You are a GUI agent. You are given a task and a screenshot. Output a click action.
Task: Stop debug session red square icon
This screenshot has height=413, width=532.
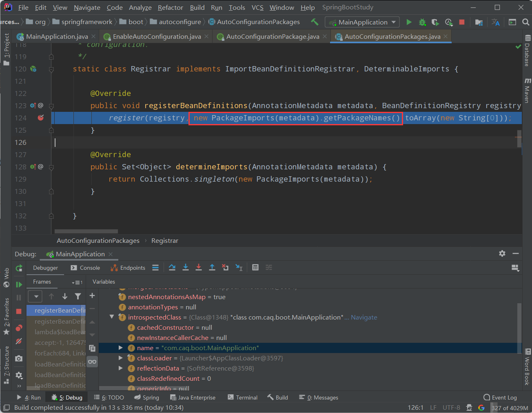(19, 311)
